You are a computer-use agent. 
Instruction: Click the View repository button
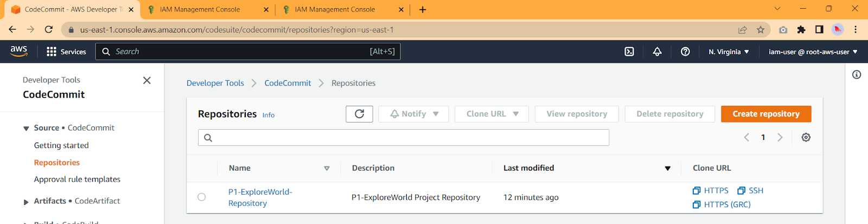577,114
